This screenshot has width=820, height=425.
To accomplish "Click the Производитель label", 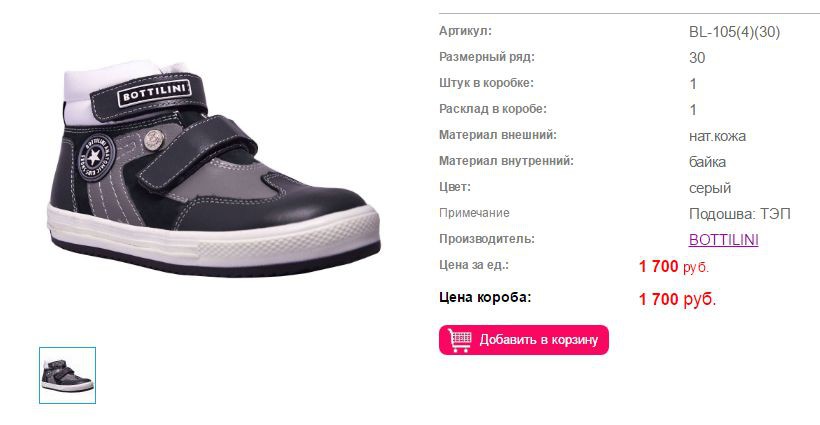I will point(486,239).
